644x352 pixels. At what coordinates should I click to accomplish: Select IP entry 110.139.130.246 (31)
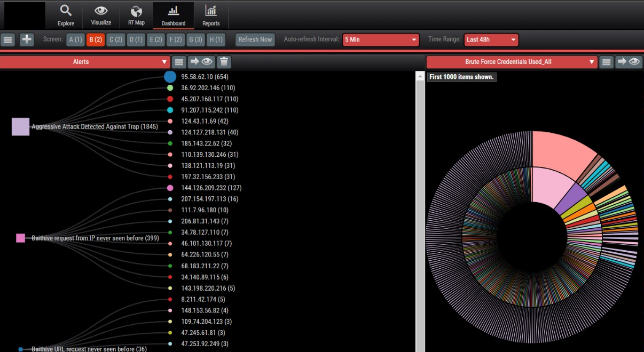pyautogui.click(x=209, y=155)
